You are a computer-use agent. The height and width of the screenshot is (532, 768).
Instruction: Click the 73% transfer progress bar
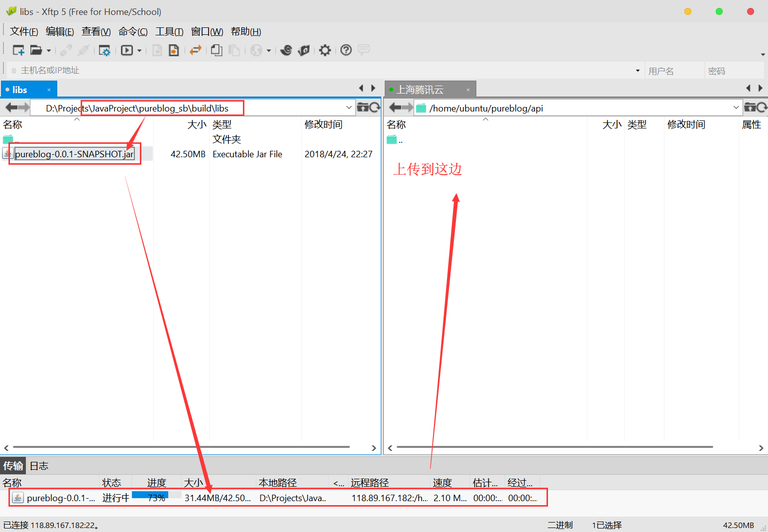click(x=156, y=497)
